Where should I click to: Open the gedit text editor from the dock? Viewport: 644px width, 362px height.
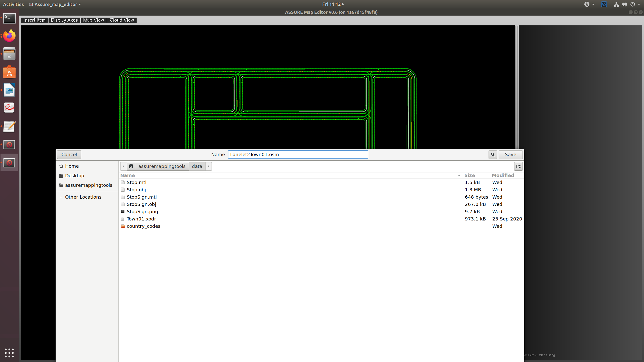pos(9,126)
